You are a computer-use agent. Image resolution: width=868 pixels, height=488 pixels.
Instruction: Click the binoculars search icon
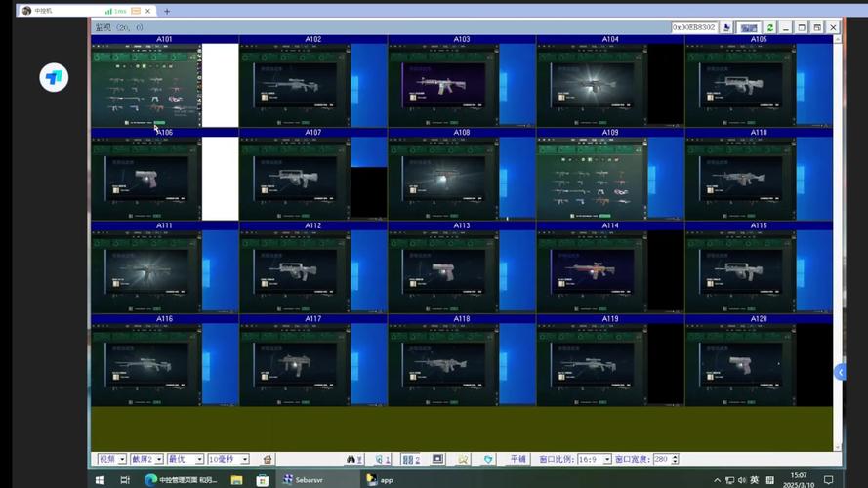click(354, 459)
